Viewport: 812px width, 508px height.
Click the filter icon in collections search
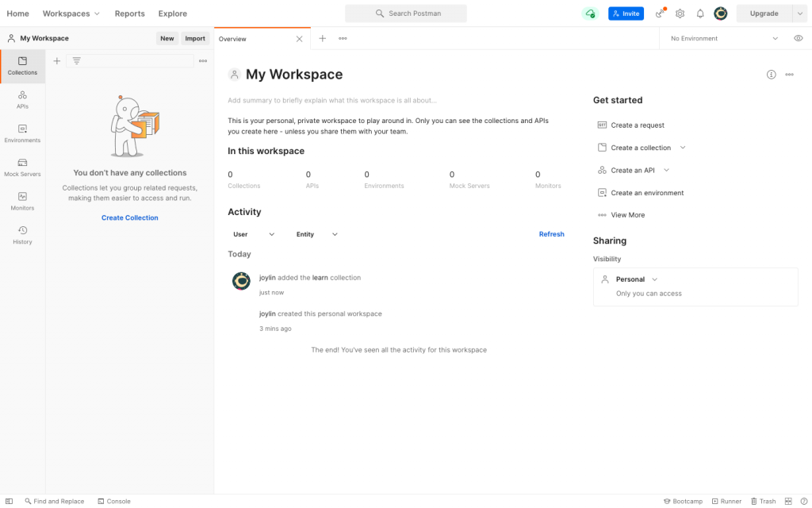77,61
